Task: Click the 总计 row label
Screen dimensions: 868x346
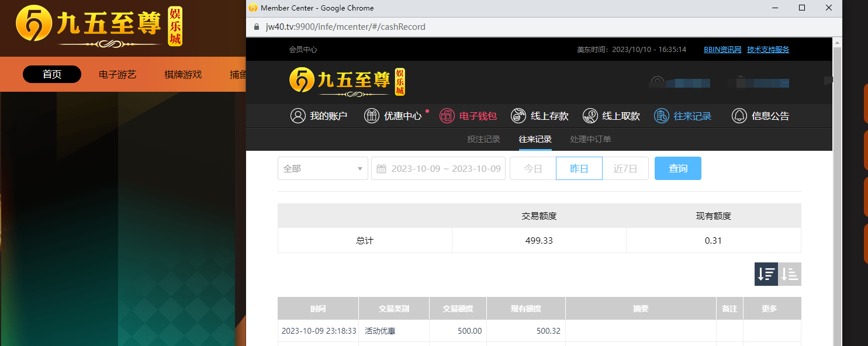Action: 365,241
